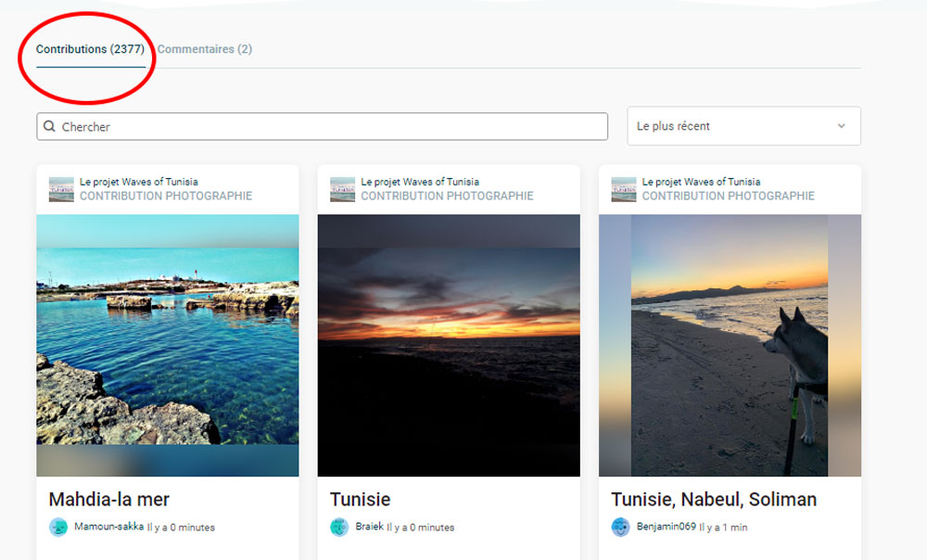
Task: Switch to the Commentaires (2) tab
Action: click(205, 49)
